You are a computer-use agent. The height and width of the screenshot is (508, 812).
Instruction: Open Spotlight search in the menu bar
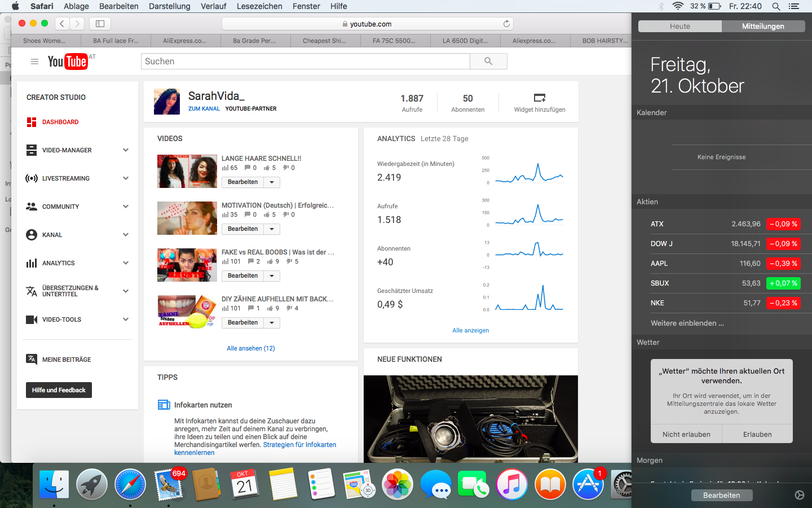(776, 6)
